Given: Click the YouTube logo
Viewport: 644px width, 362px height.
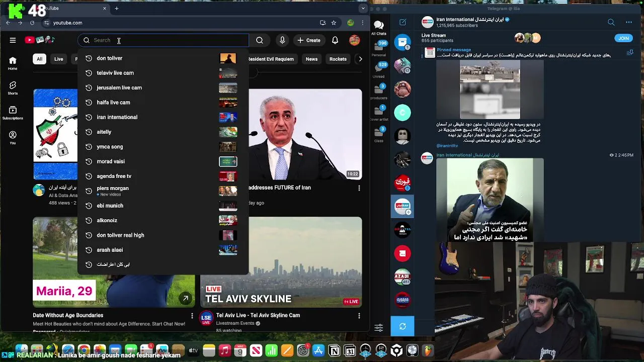Looking at the screenshot, I should click(x=39, y=40).
